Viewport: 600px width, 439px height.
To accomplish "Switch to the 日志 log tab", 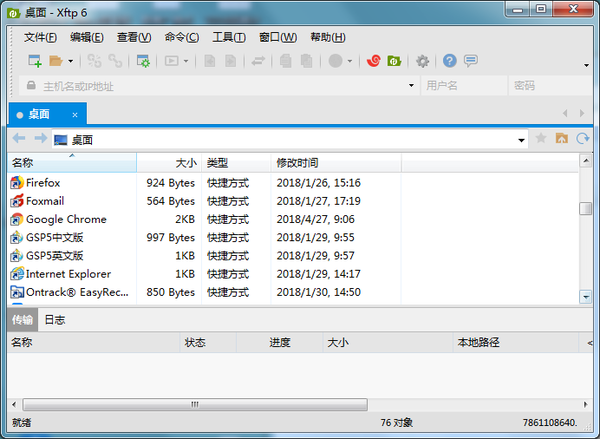I will point(55,320).
